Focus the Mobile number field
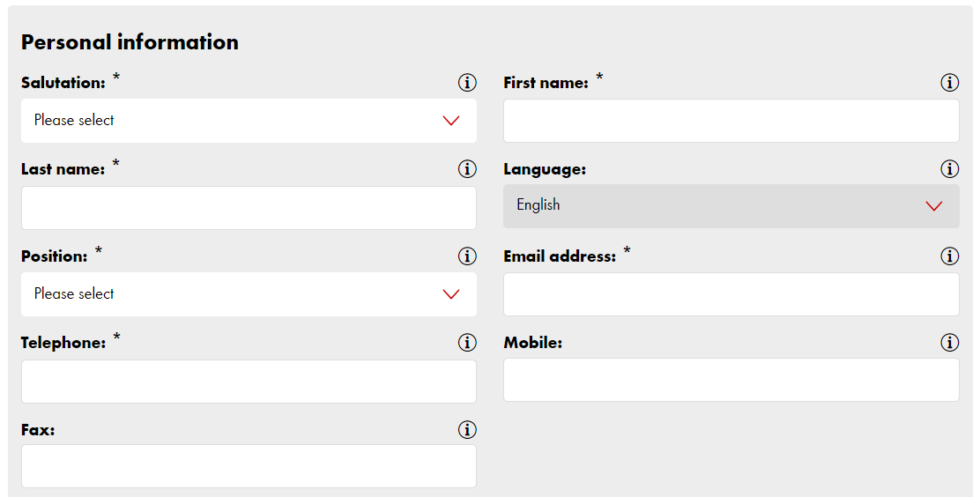This screenshot has height=497, width=980. coord(731,380)
